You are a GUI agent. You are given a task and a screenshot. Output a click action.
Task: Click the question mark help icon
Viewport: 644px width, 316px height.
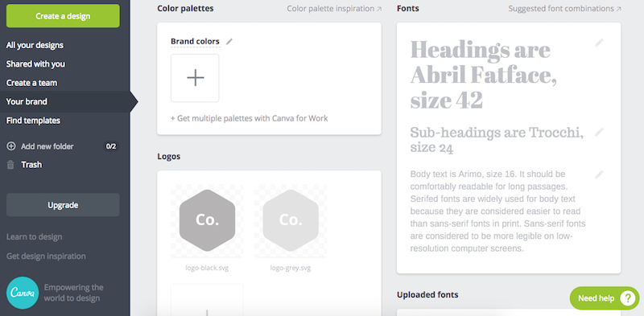point(628,298)
